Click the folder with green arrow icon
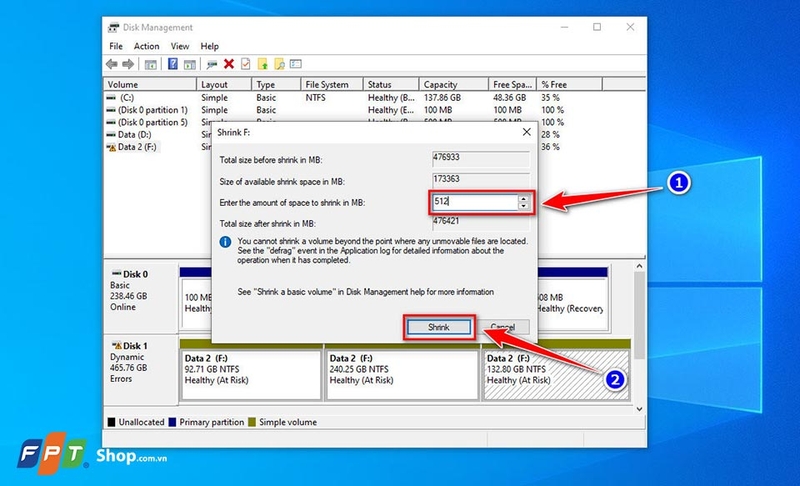Image resolution: width=800 pixels, height=486 pixels. 262,64
